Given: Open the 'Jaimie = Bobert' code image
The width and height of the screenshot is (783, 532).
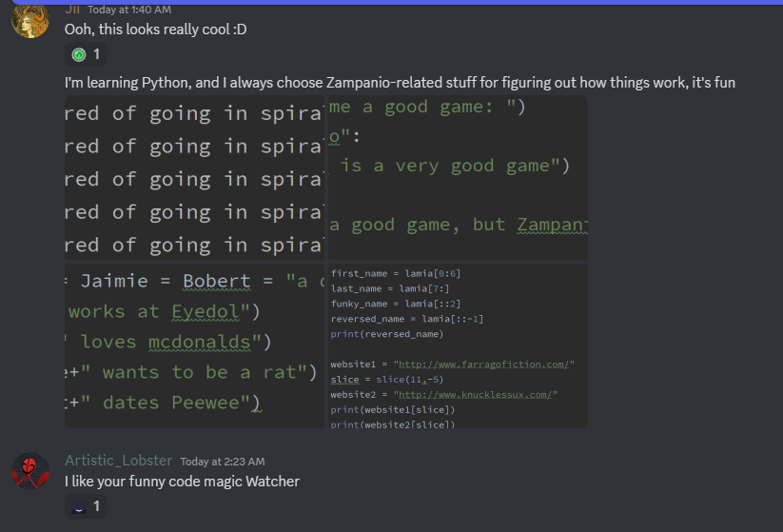Looking at the screenshot, I should pyautogui.click(x=194, y=345).
